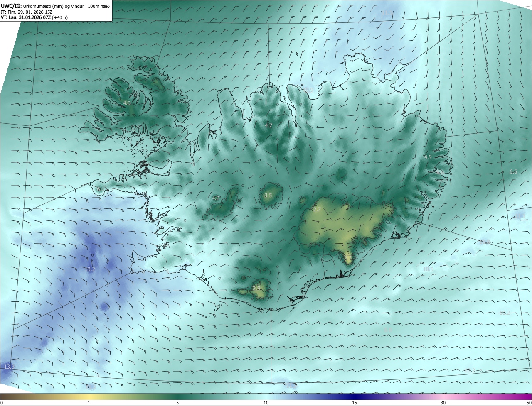This screenshot has height=406, width=532.
Task: Select the 13.3 value label
Action: click(x=9, y=367)
